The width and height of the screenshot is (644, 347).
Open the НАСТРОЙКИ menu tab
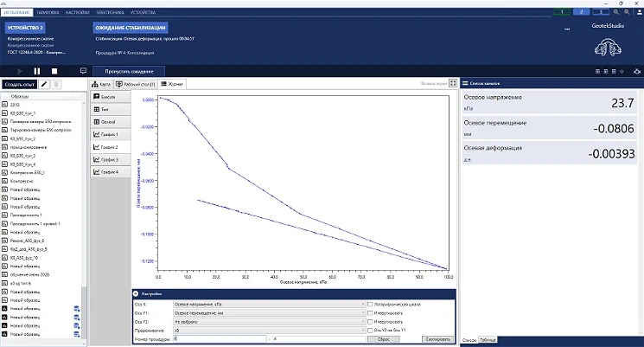tap(77, 12)
